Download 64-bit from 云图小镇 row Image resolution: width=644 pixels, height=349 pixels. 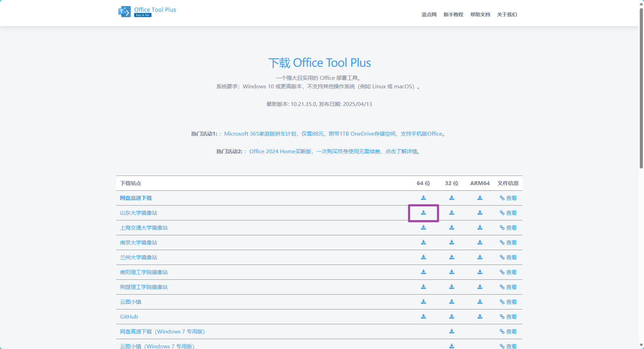pos(423,302)
